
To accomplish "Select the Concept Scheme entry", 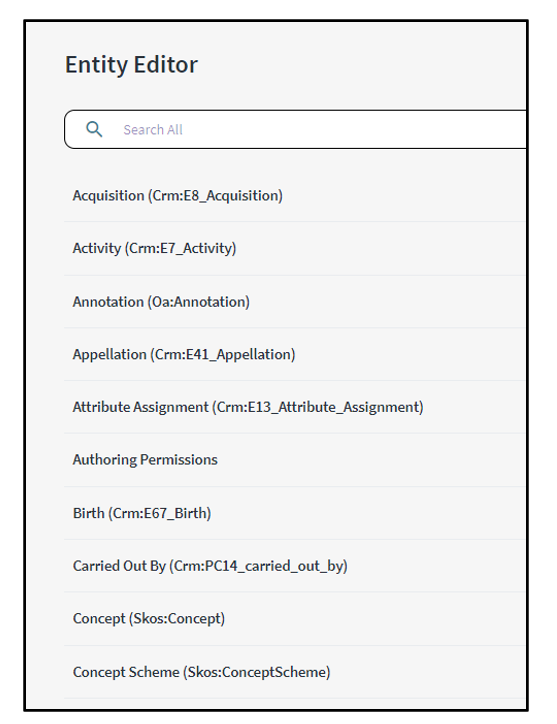I will (x=295, y=672).
